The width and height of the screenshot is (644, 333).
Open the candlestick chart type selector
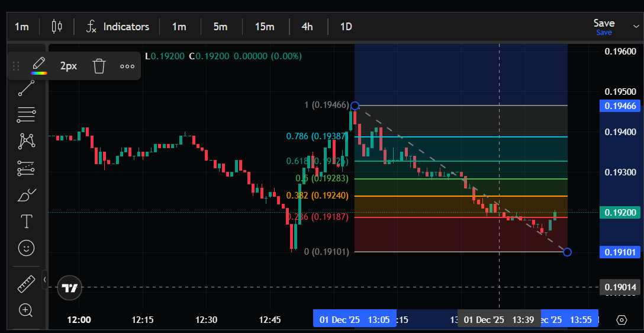pyautogui.click(x=57, y=27)
